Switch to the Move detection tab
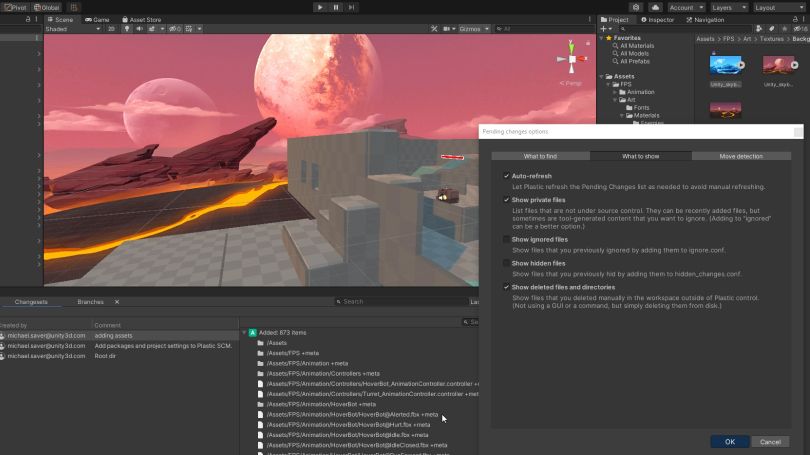This screenshot has height=455, width=810. 740,156
